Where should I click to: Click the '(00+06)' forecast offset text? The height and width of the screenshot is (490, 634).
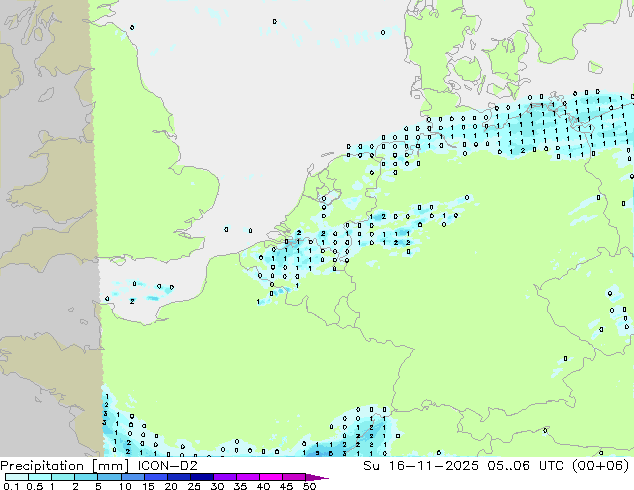(x=601, y=466)
